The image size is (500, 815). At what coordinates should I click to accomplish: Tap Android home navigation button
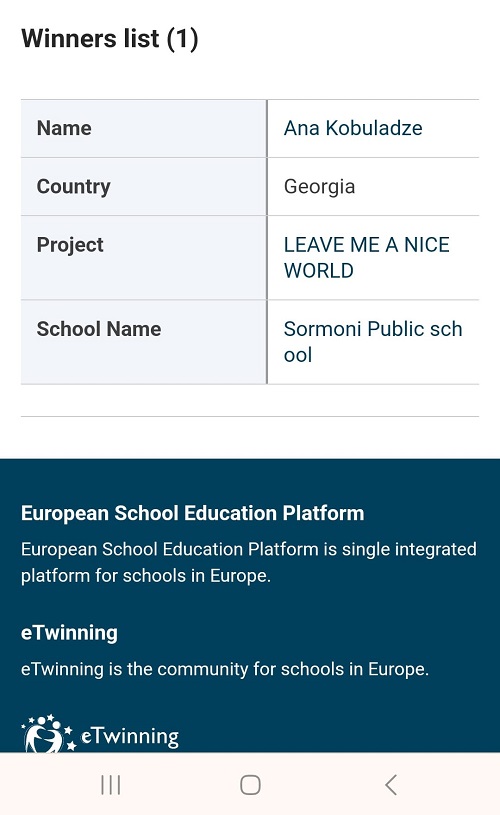pos(250,784)
